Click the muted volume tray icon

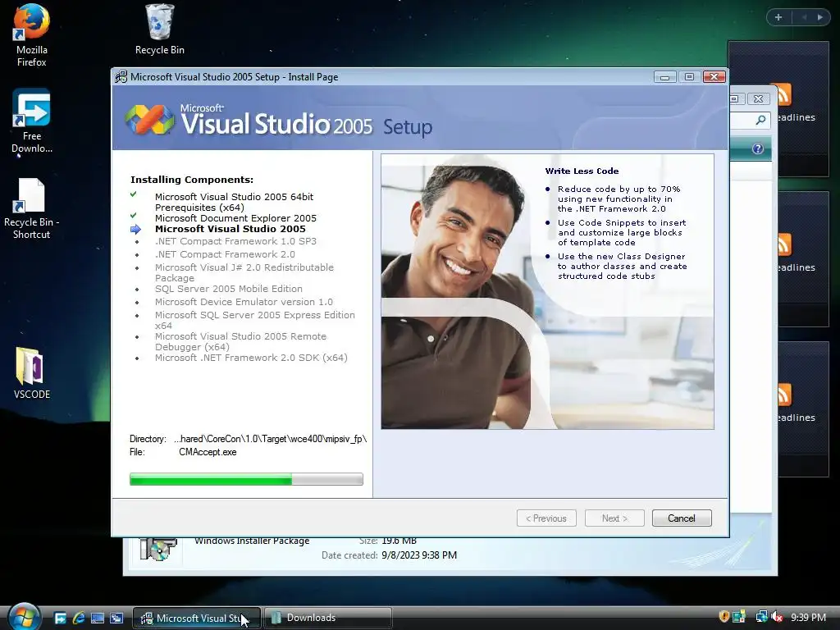pyautogui.click(x=777, y=617)
